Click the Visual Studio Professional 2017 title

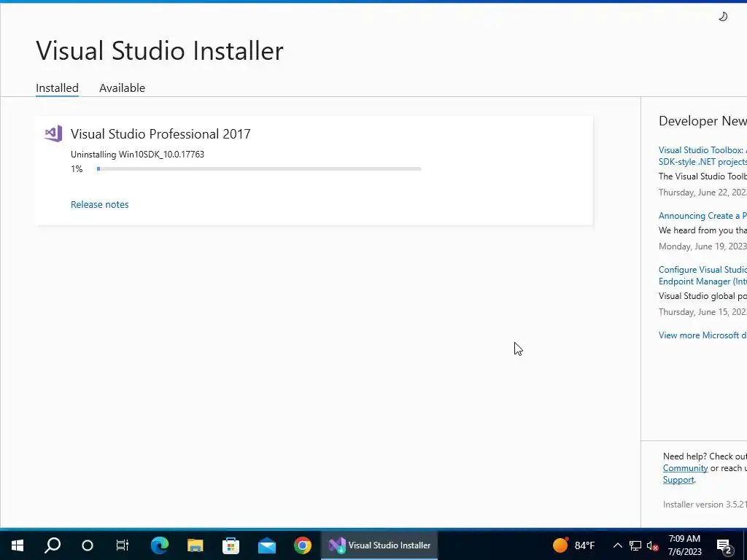click(160, 134)
